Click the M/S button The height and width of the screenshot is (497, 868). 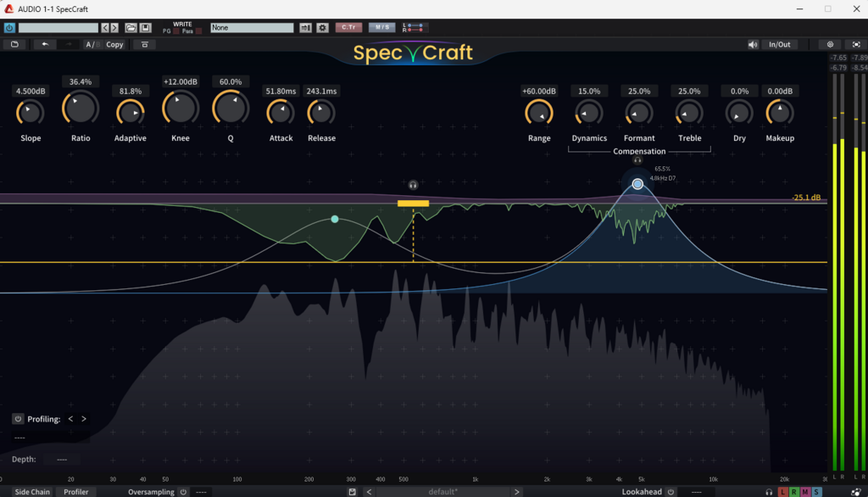pyautogui.click(x=382, y=27)
